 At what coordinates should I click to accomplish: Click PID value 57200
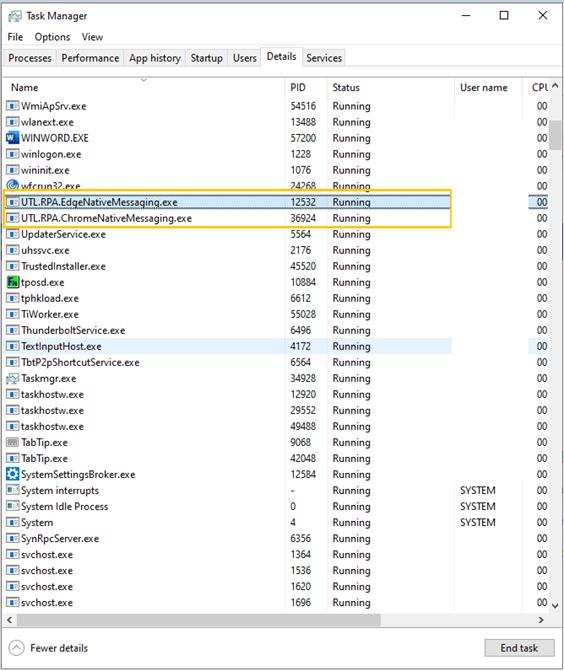tap(303, 138)
